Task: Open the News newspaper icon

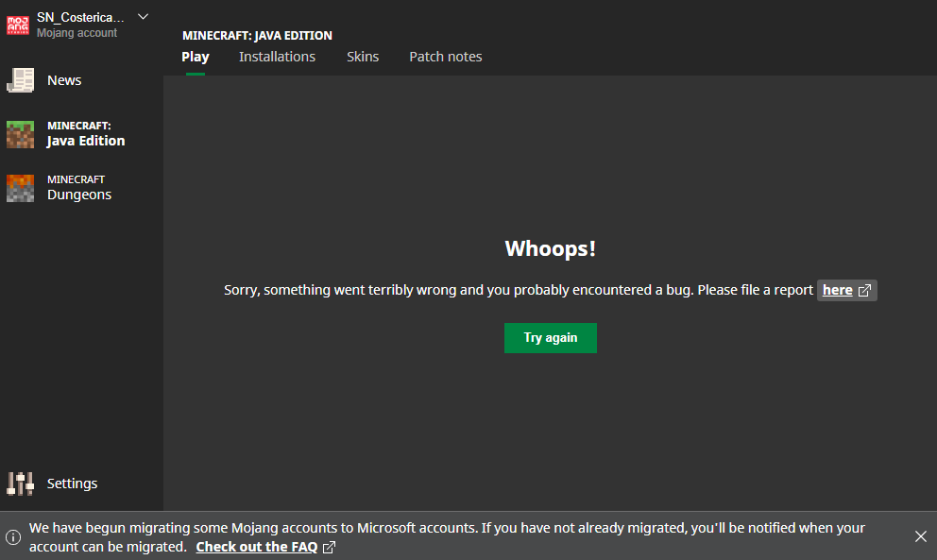Action: [x=20, y=80]
